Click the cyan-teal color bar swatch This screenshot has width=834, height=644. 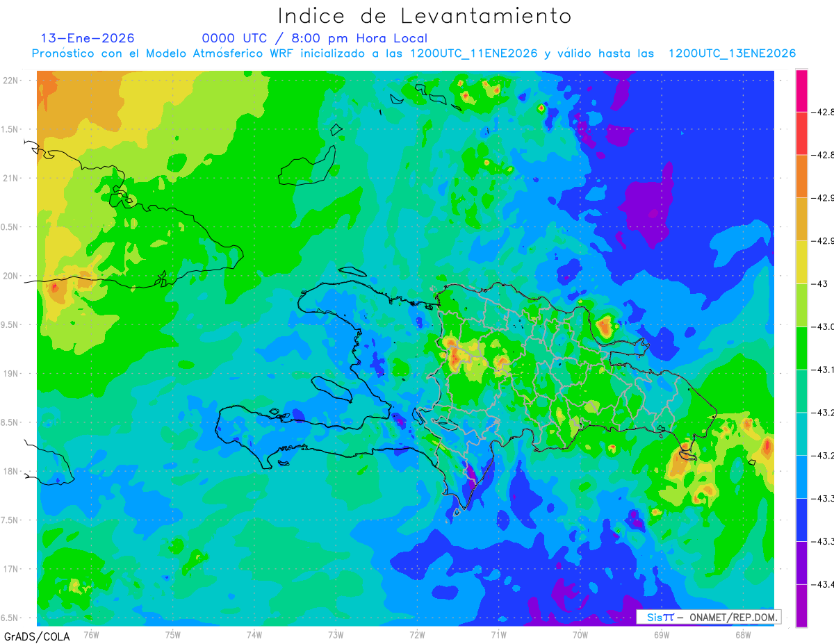pos(801,434)
